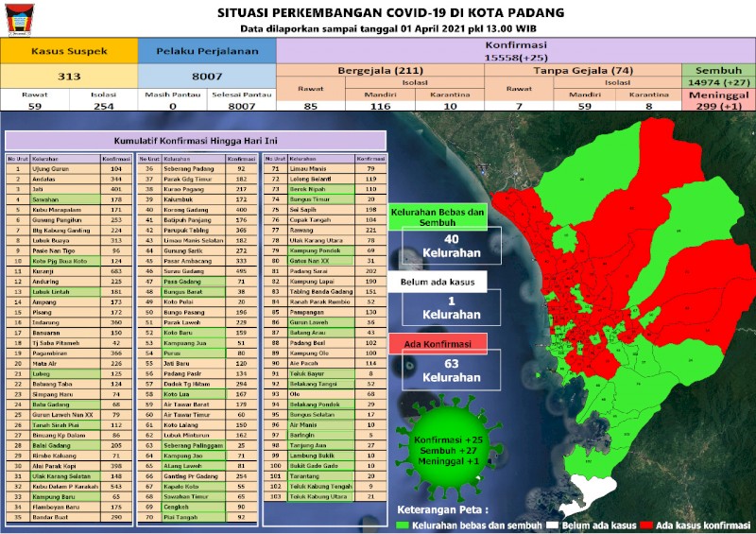Image resolution: width=756 pixels, height=534 pixels.
Task: Click the '40 Kelurahan' count box
Action: [x=452, y=246]
